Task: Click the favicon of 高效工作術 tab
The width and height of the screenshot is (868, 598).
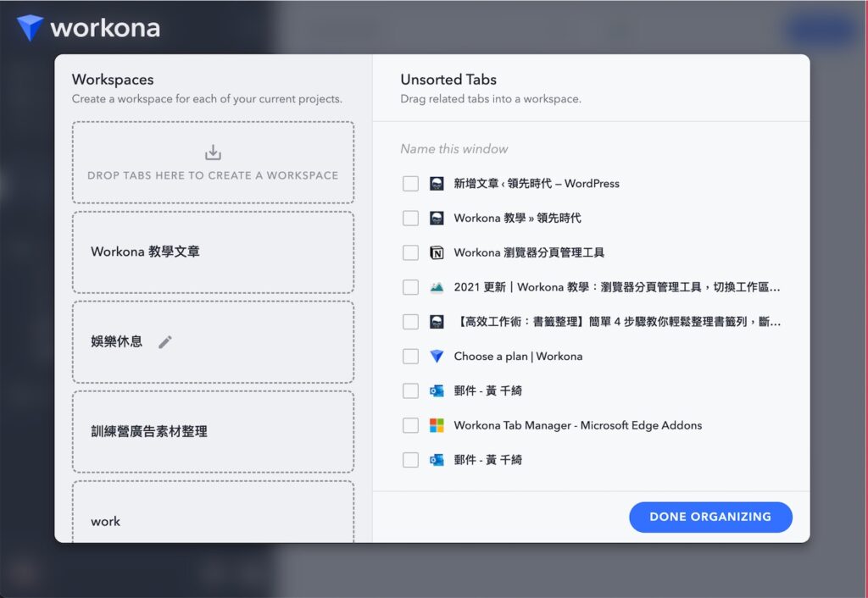Action: pyautogui.click(x=437, y=321)
